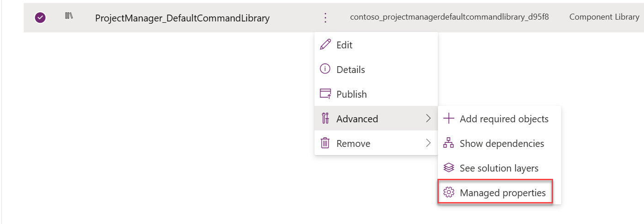Click the Remove trash can icon
Viewport: 644px width, 224px height.
tap(325, 143)
